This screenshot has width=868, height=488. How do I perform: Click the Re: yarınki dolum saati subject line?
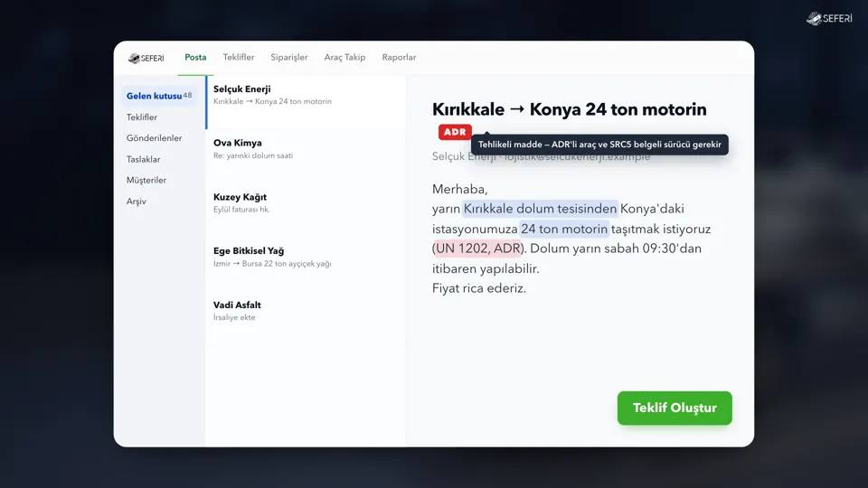coord(253,155)
